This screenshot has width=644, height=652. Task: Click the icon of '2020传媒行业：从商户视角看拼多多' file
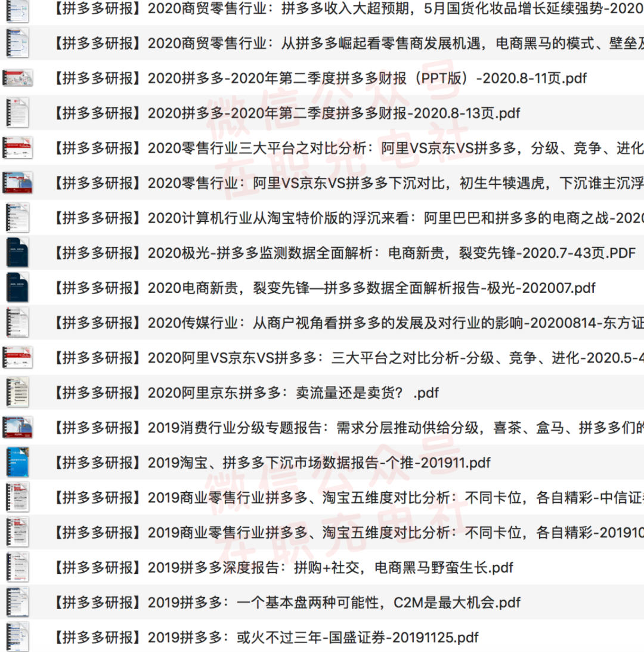point(17,322)
